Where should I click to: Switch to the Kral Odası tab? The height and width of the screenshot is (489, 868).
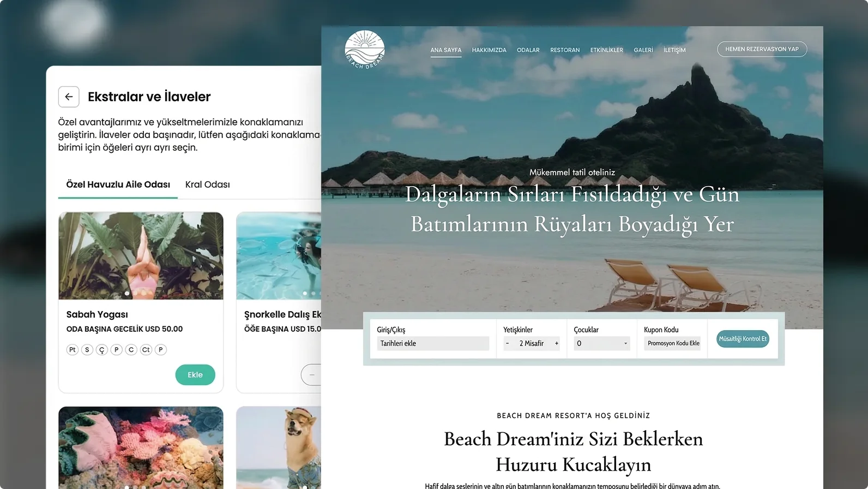pyautogui.click(x=207, y=184)
